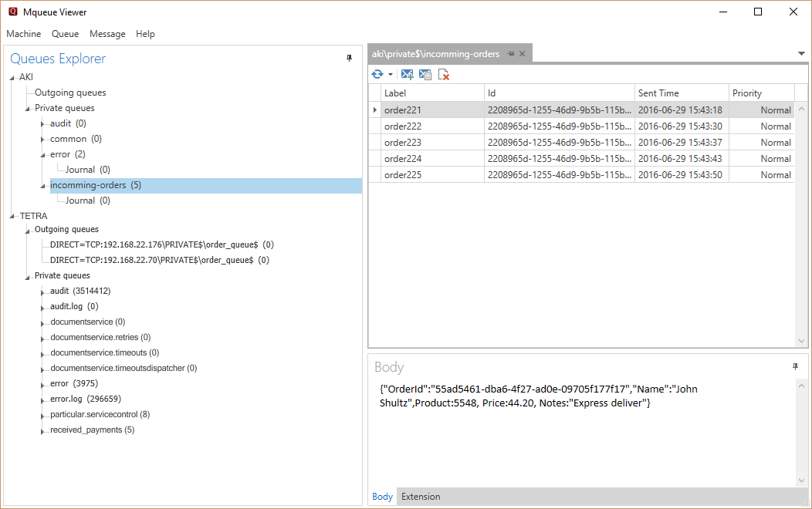Select message order221
Screen dimensions: 812x509
click(x=581, y=110)
